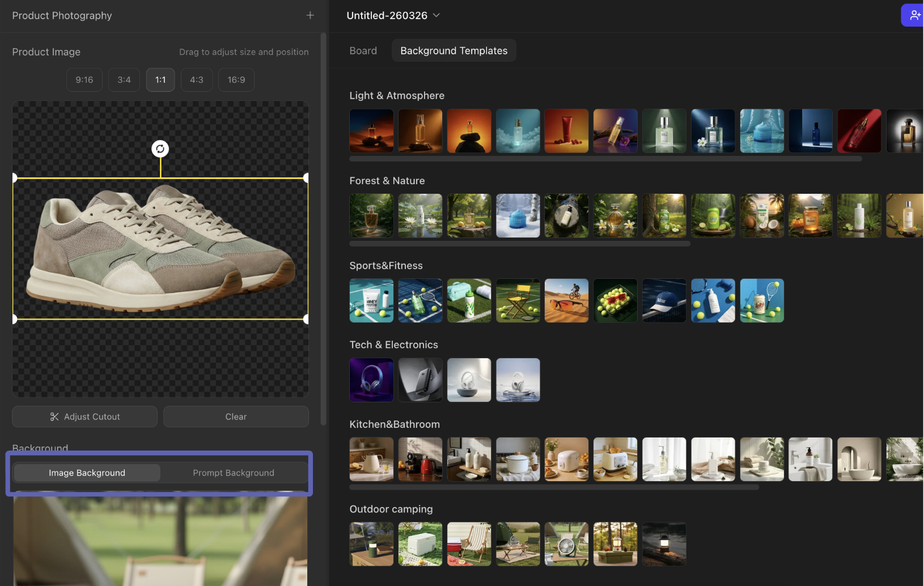The width and height of the screenshot is (924, 586).
Task: Open the Untitled-260326 project dropdown
Action: [x=393, y=15]
